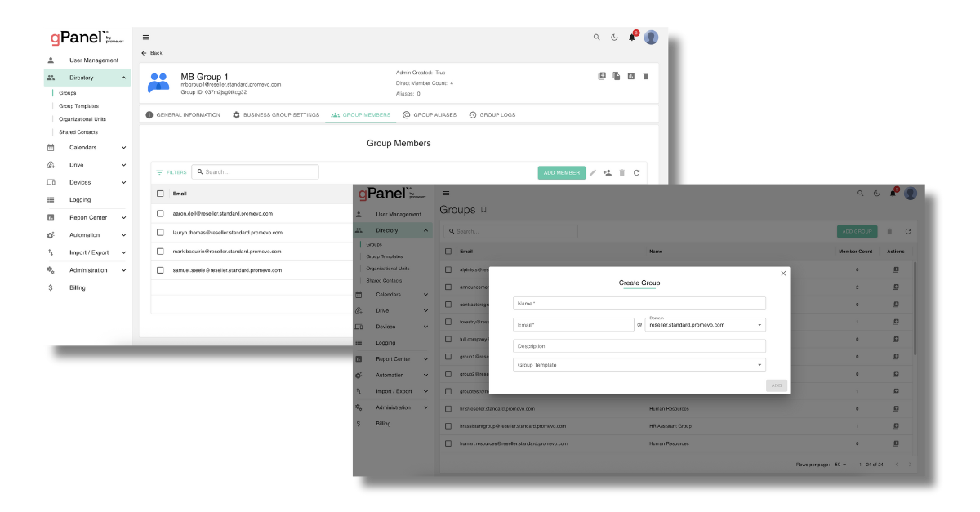Collapse Directory in Group Members window sidebar
This screenshot has height=512, width=980.
click(x=123, y=78)
